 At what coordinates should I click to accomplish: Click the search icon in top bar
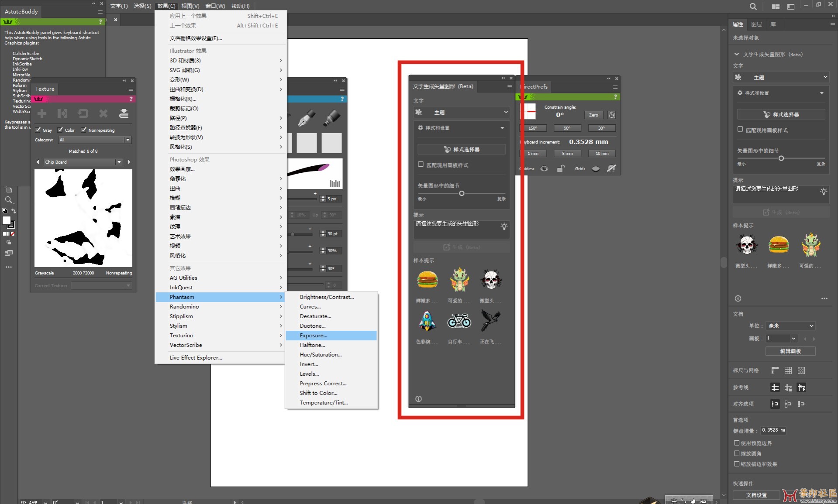pyautogui.click(x=753, y=6)
